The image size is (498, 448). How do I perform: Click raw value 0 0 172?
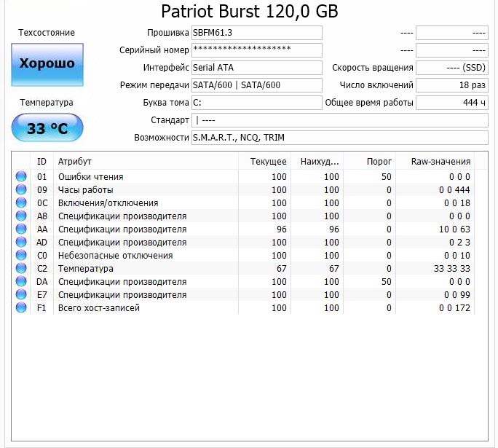454,308
